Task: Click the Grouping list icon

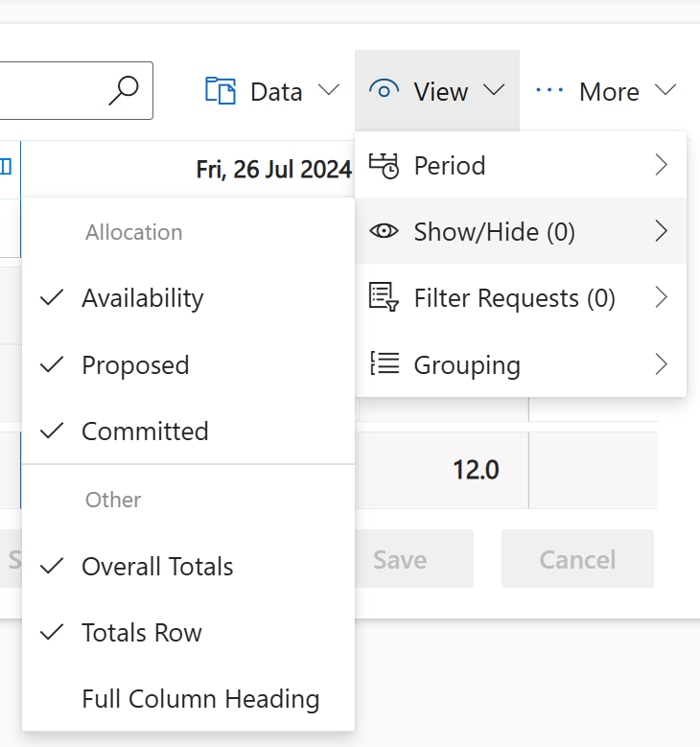Action: coord(385,363)
